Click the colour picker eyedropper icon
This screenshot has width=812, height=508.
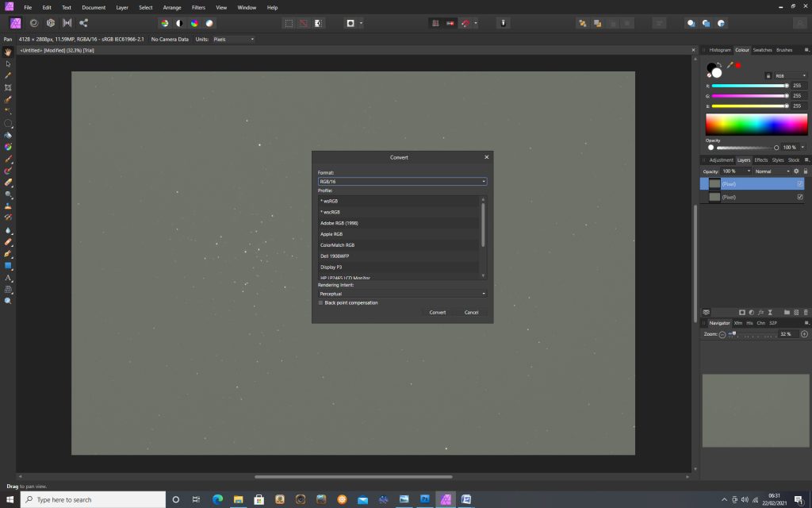coord(730,65)
